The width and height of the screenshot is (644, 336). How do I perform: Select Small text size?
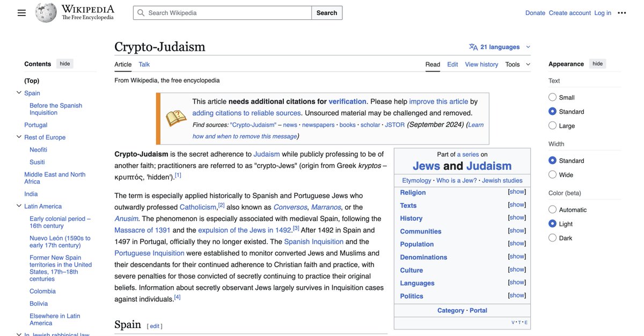click(552, 97)
